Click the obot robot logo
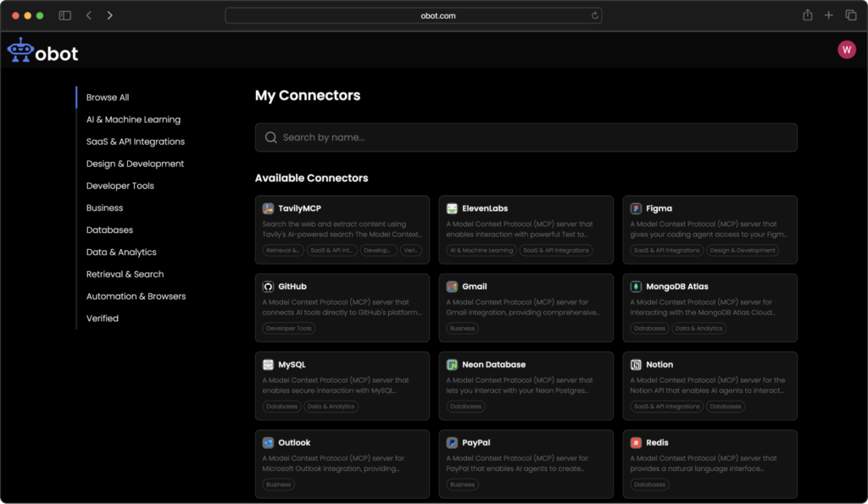The image size is (868, 504). coord(19,51)
